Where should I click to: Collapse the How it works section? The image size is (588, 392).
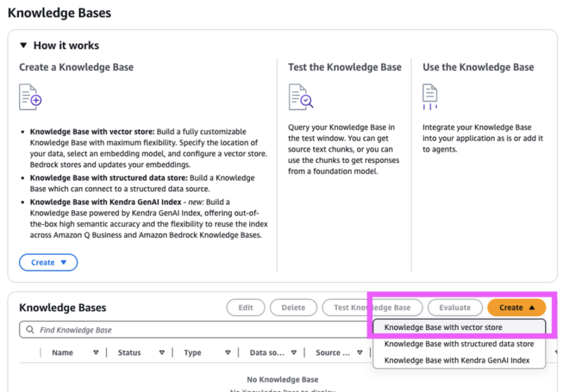23,46
